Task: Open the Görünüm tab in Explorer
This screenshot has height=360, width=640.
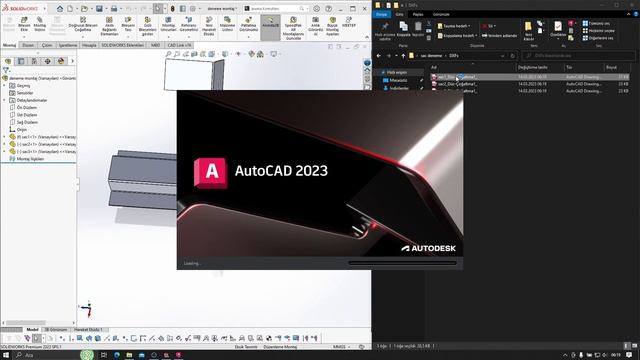Action: 441,14
